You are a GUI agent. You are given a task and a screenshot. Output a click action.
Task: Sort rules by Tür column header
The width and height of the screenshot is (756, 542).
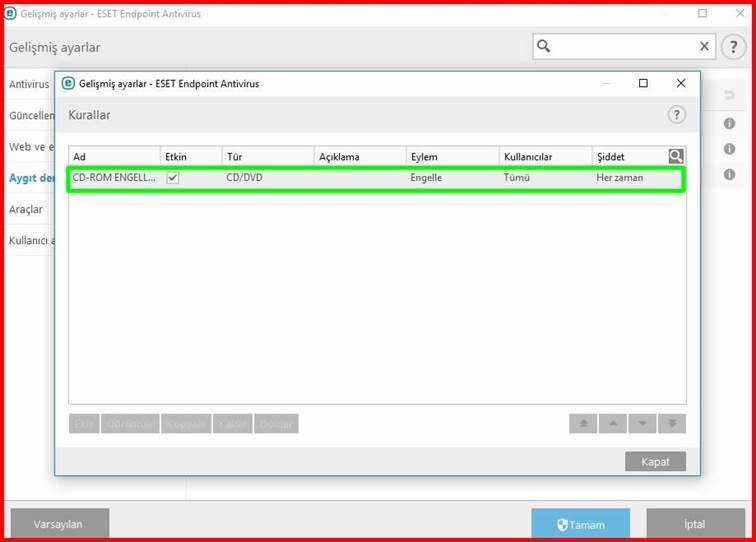coord(268,156)
